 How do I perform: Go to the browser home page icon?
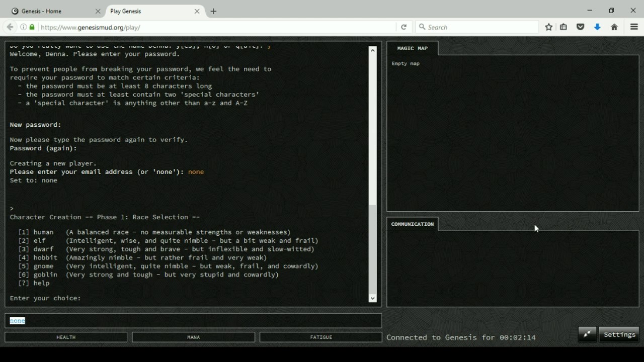[x=614, y=27]
